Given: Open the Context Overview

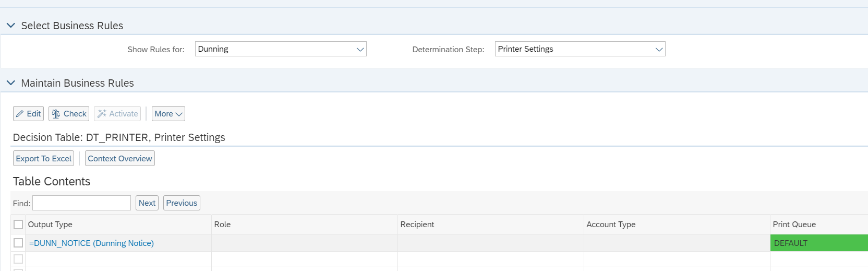Looking at the screenshot, I should pos(120,159).
